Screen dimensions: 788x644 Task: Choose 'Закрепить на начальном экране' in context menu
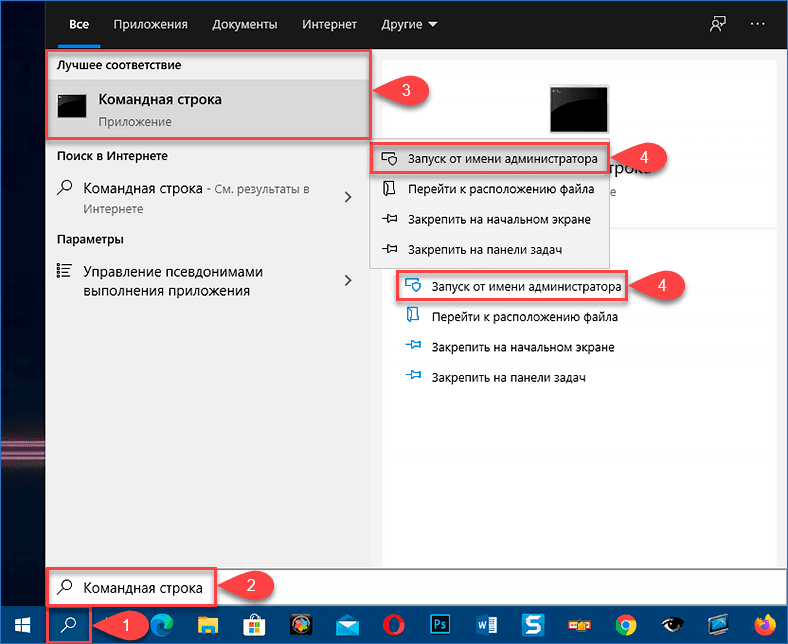tap(489, 219)
